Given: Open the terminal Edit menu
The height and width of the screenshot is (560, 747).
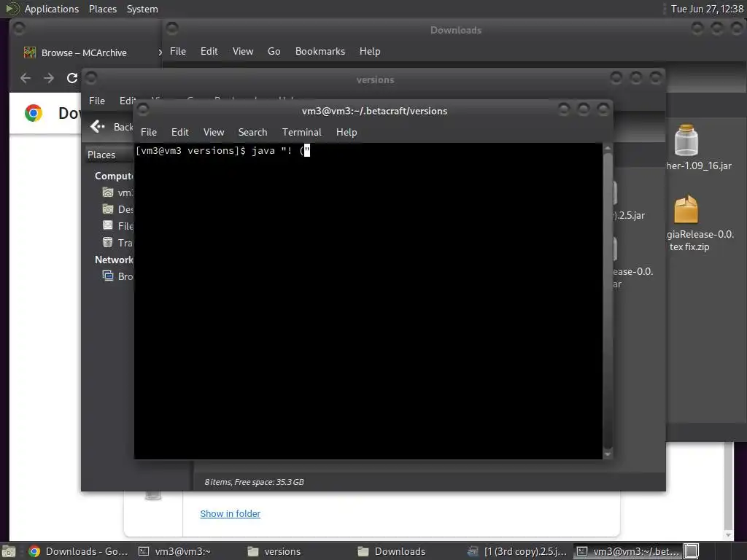Looking at the screenshot, I should tap(179, 132).
